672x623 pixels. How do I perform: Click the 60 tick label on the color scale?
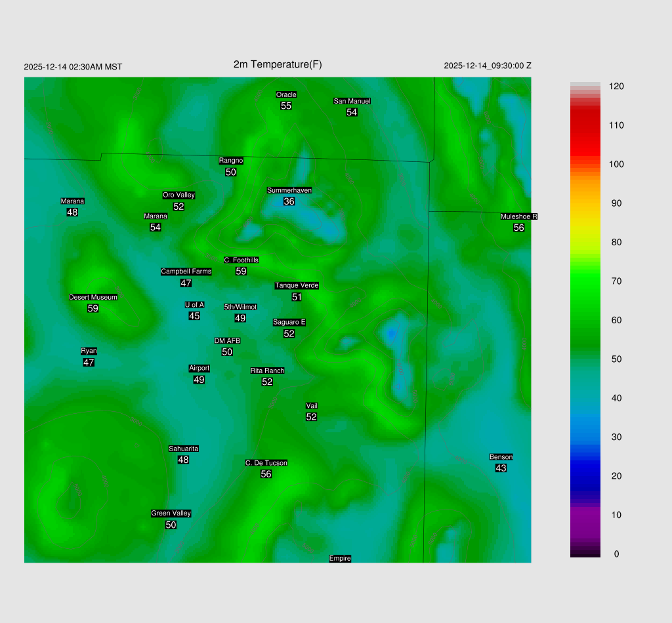[x=616, y=320]
